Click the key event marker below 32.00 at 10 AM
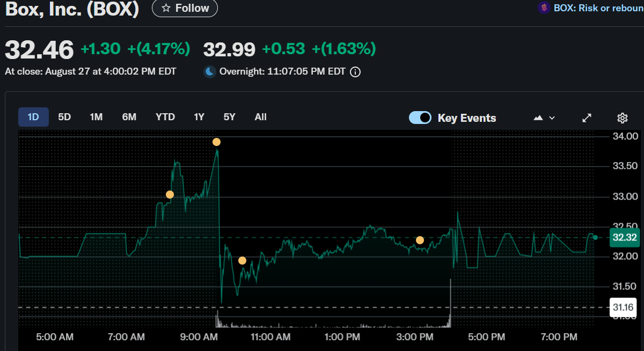The width and height of the screenshot is (644, 351). coord(242,261)
